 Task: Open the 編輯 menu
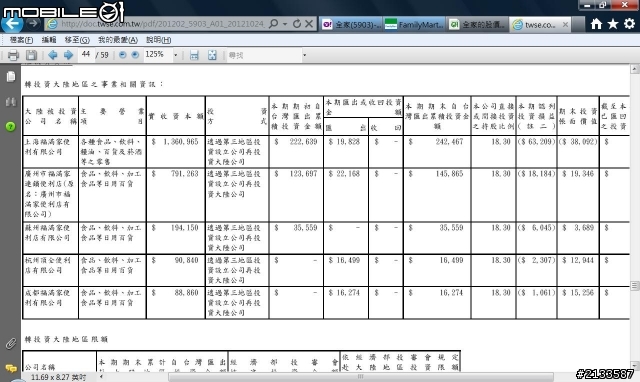pos(49,40)
